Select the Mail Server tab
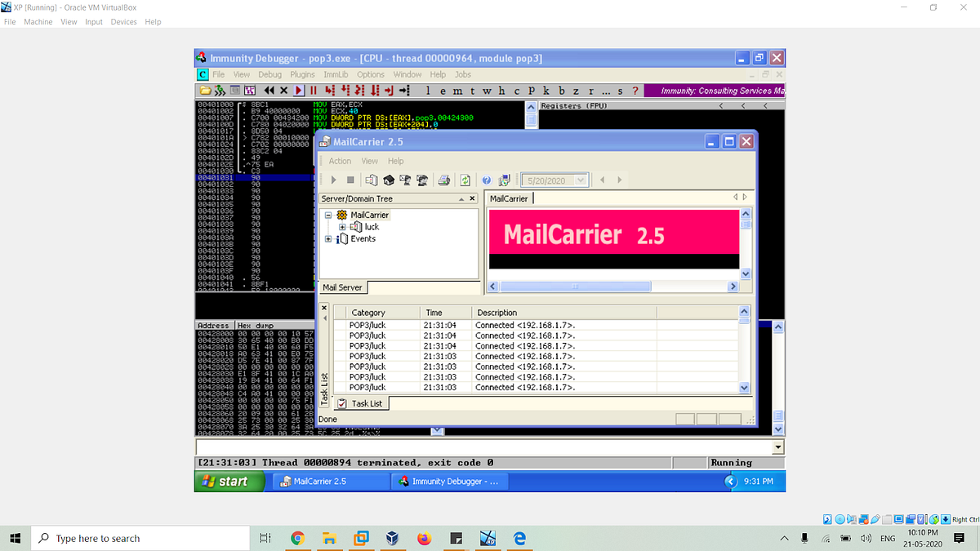The image size is (980, 551). click(342, 287)
